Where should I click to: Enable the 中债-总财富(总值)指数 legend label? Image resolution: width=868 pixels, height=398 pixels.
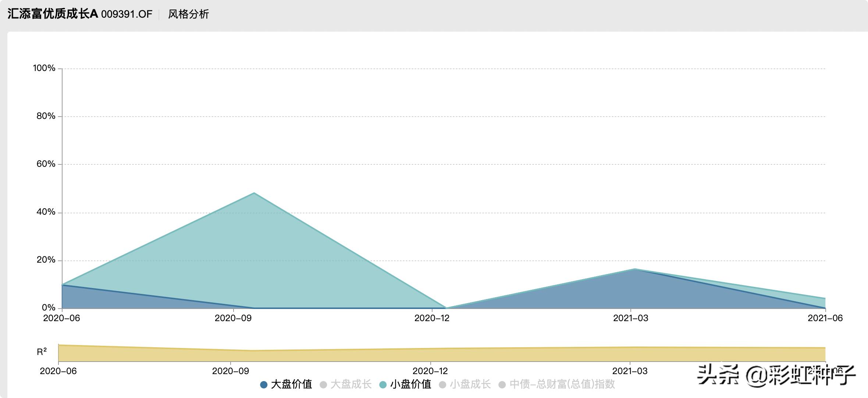point(562,384)
